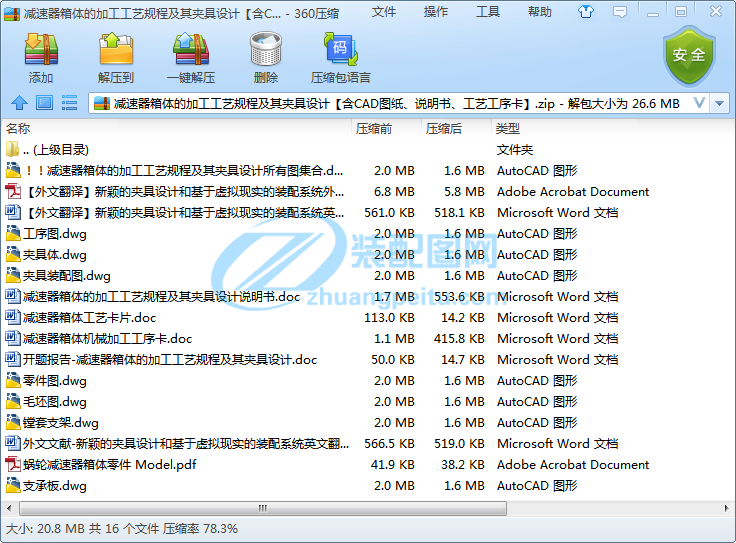The image size is (736, 543).
Task: Click the 360压缩 app icon in title bar
Action: tap(12, 14)
